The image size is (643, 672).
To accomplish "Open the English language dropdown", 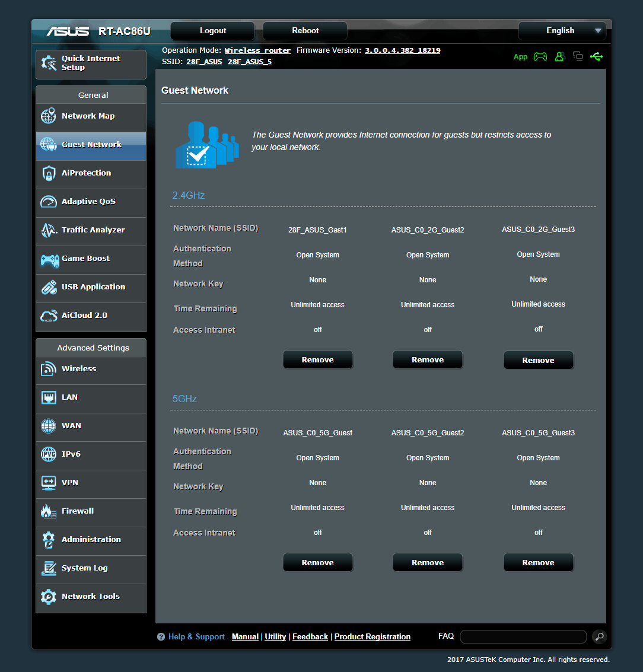I will coord(562,31).
